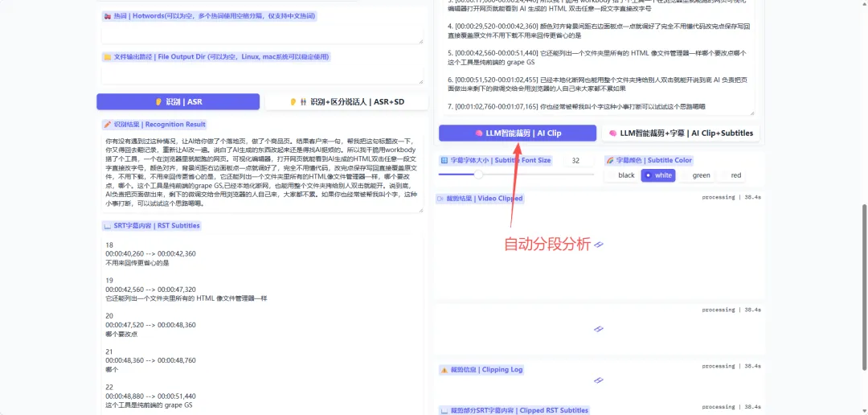The height and width of the screenshot is (415, 868).
Task: Click the icon beside Subtitle Font Size
Action: pyautogui.click(x=444, y=161)
